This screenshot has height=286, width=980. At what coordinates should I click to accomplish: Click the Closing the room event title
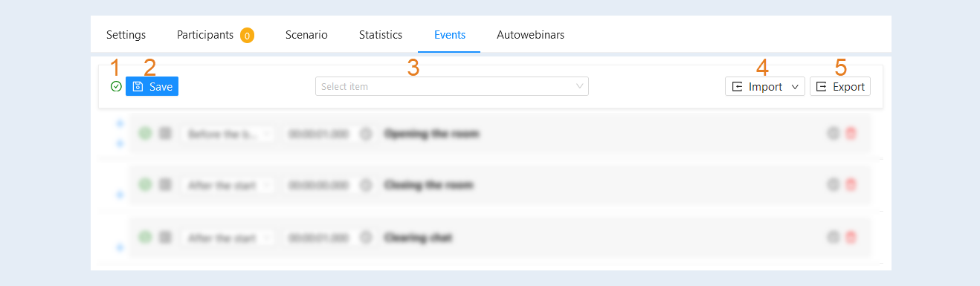(x=429, y=184)
